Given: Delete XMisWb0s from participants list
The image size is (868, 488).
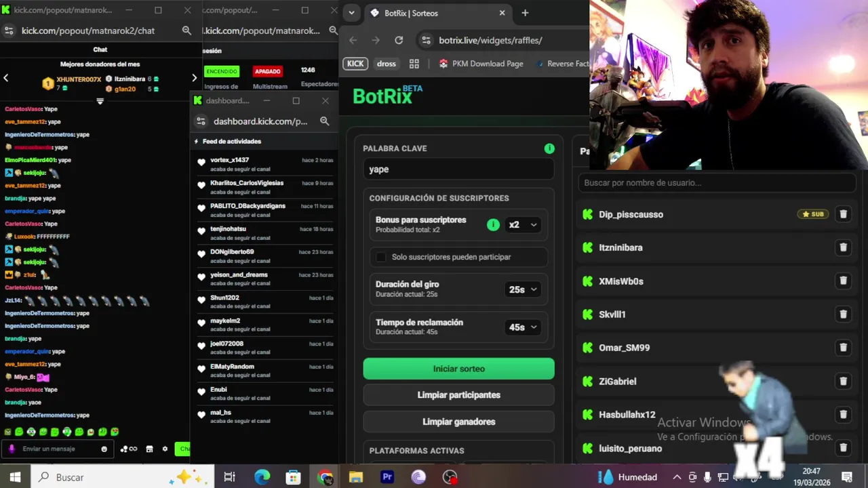Looking at the screenshot, I should click(843, 281).
